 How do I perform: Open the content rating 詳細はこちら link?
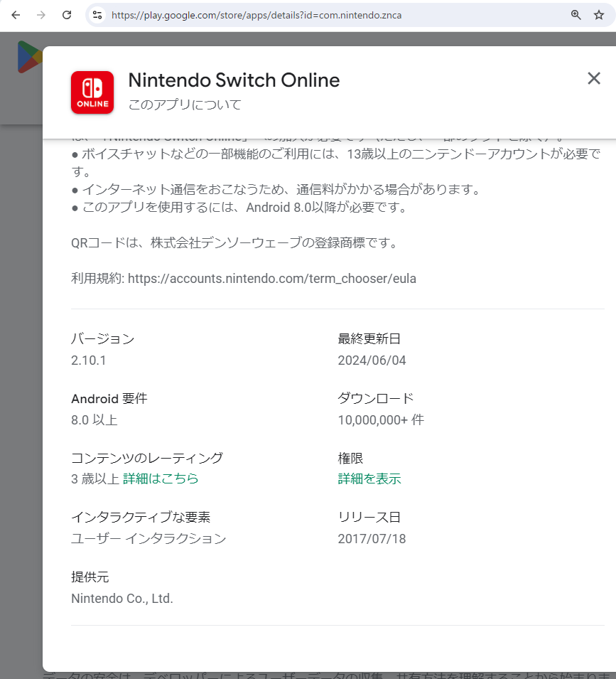[x=161, y=478]
